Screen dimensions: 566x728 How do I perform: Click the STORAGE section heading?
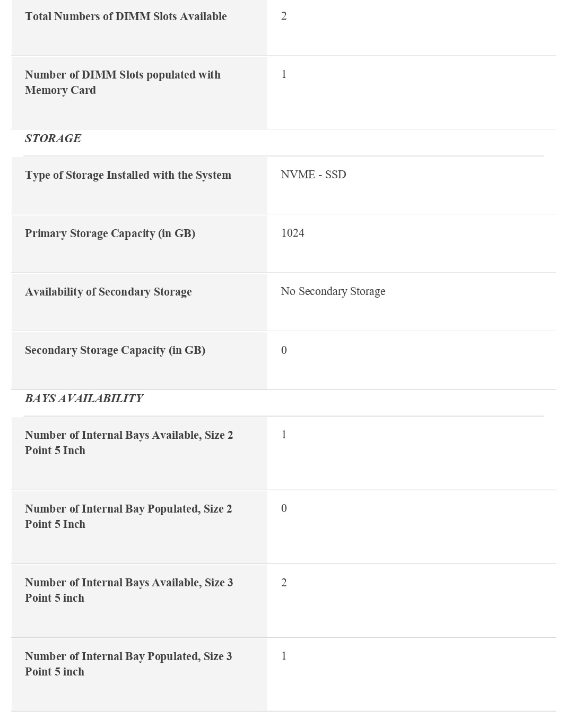click(53, 138)
